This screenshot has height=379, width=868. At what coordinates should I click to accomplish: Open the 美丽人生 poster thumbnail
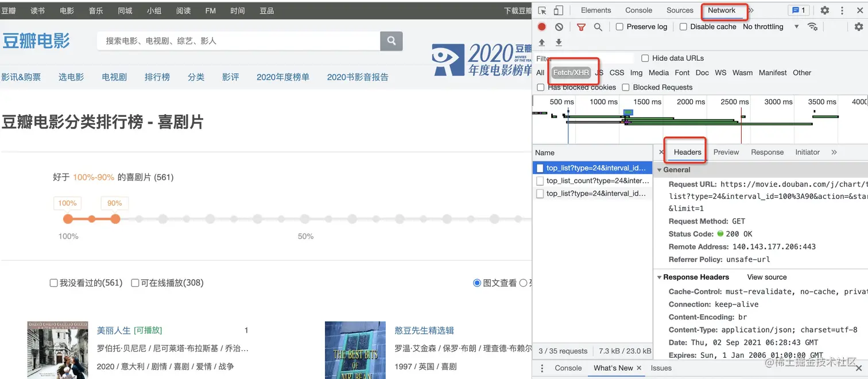pyautogui.click(x=57, y=350)
